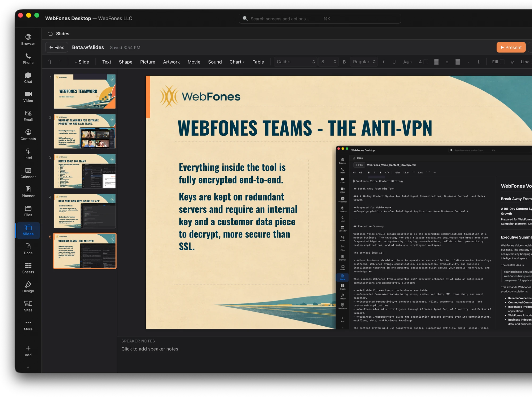Select slide 3 Better Tools for Teams thumbnail

[x=85, y=171]
